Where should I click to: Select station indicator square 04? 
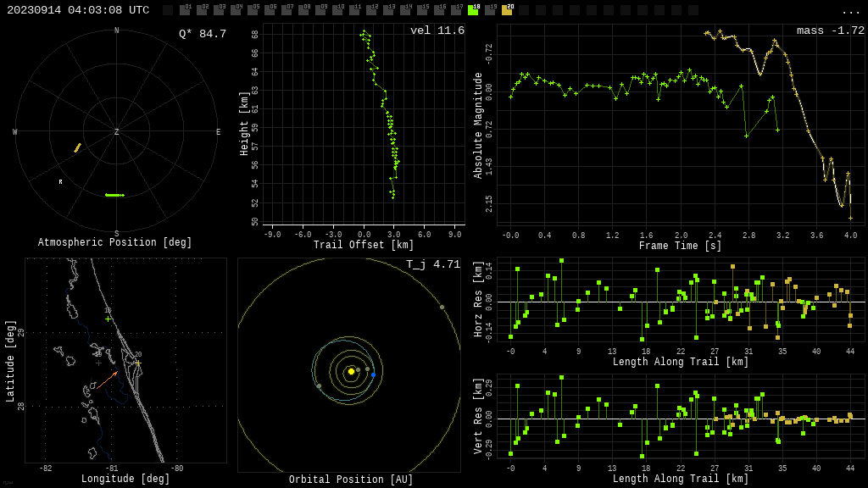(236, 10)
